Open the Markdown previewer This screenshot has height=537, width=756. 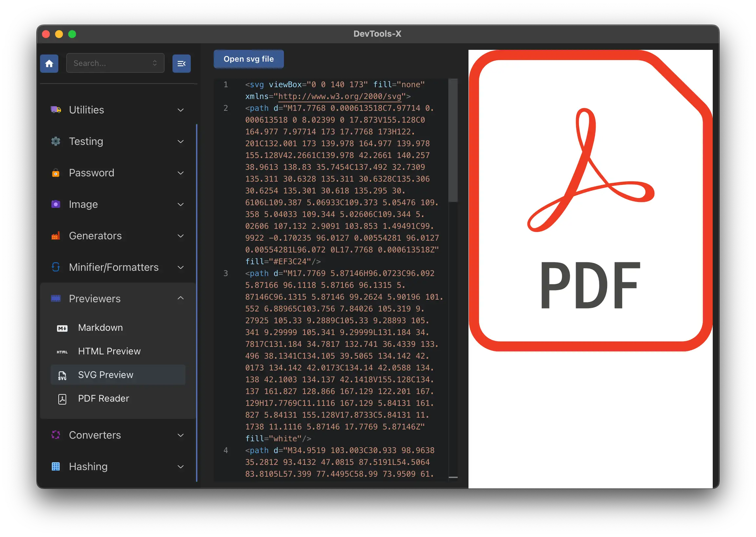[x=117, y=328]
